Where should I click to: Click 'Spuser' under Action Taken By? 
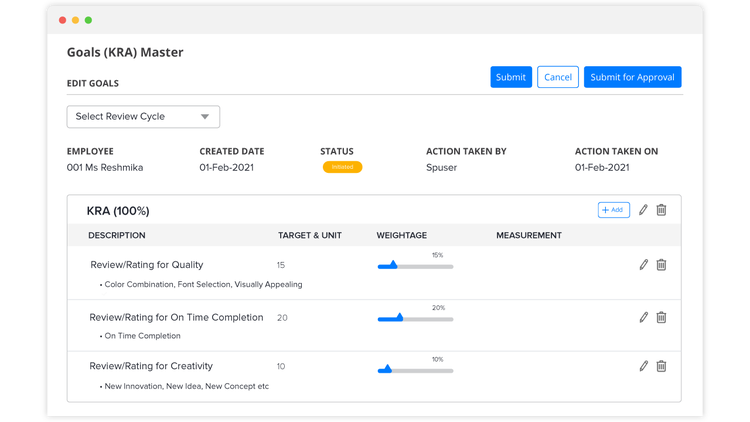point(441,167)
